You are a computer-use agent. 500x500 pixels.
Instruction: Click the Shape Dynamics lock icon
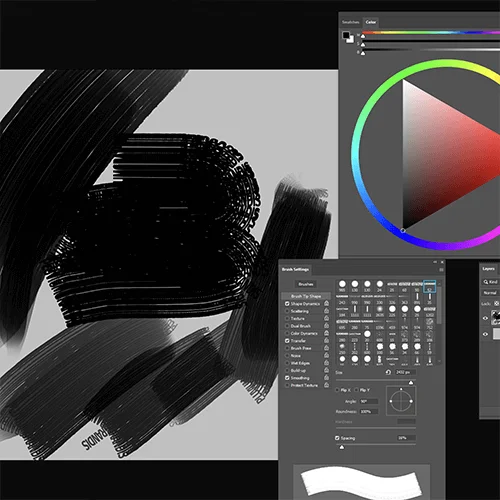[327, 303]
